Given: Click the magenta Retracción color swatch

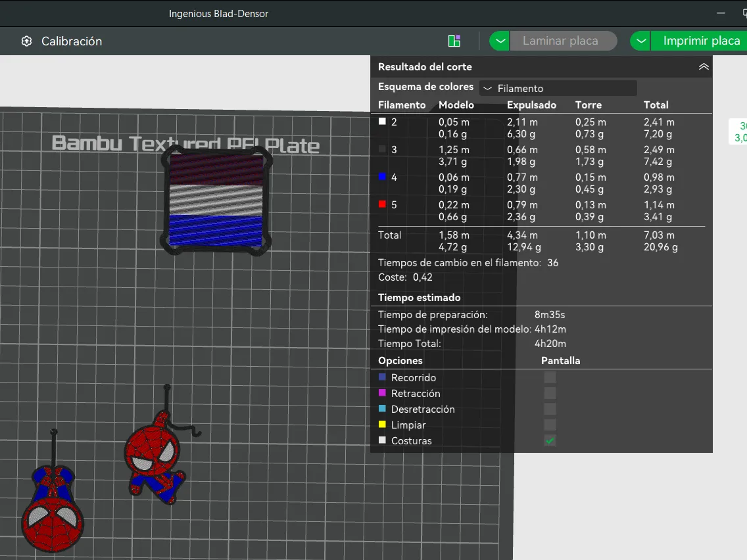Looking at the screenshot, I should (x=382, y=393).
